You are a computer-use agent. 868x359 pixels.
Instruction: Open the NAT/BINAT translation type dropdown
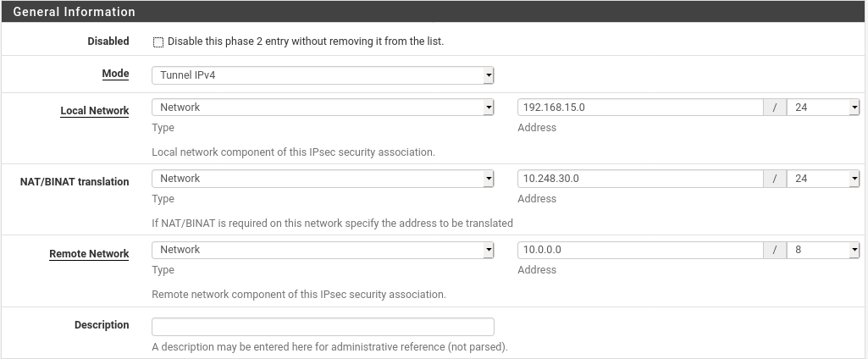click(322, 179)
